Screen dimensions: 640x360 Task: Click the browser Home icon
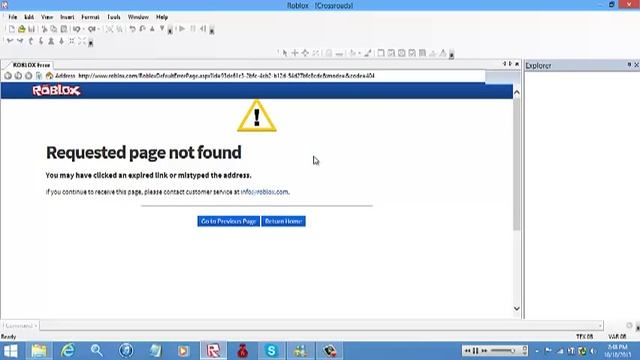pyautogui.click(x=49, y=76)
